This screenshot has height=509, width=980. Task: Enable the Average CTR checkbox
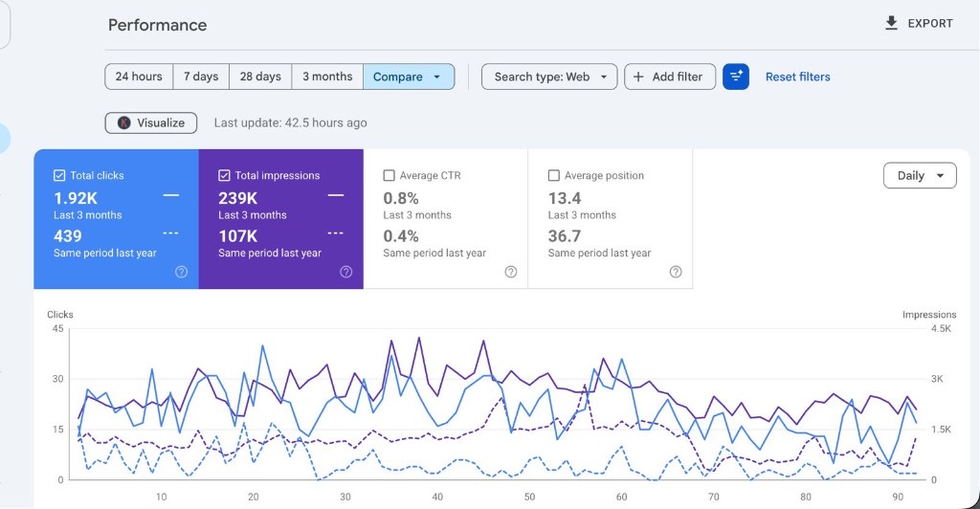[389, 175]
